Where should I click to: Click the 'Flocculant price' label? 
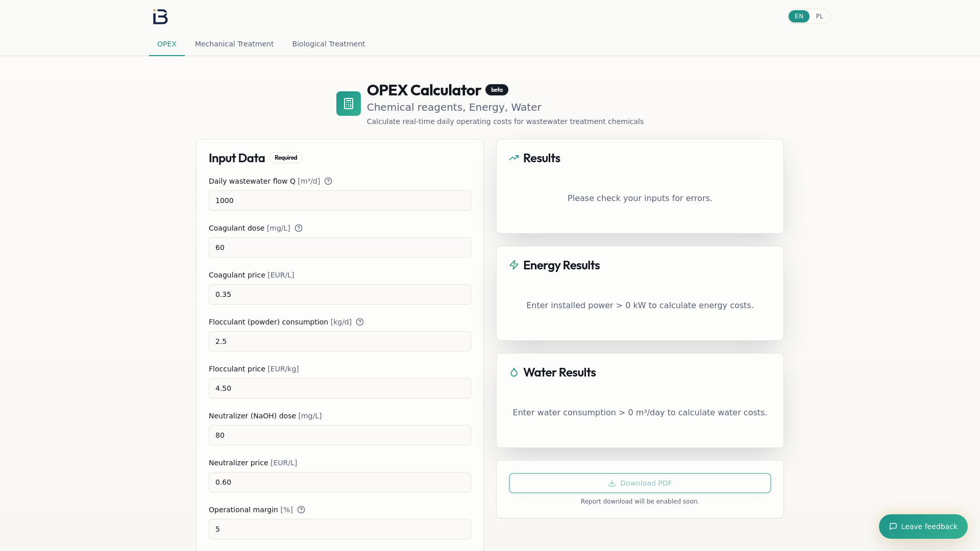point(237,369)
